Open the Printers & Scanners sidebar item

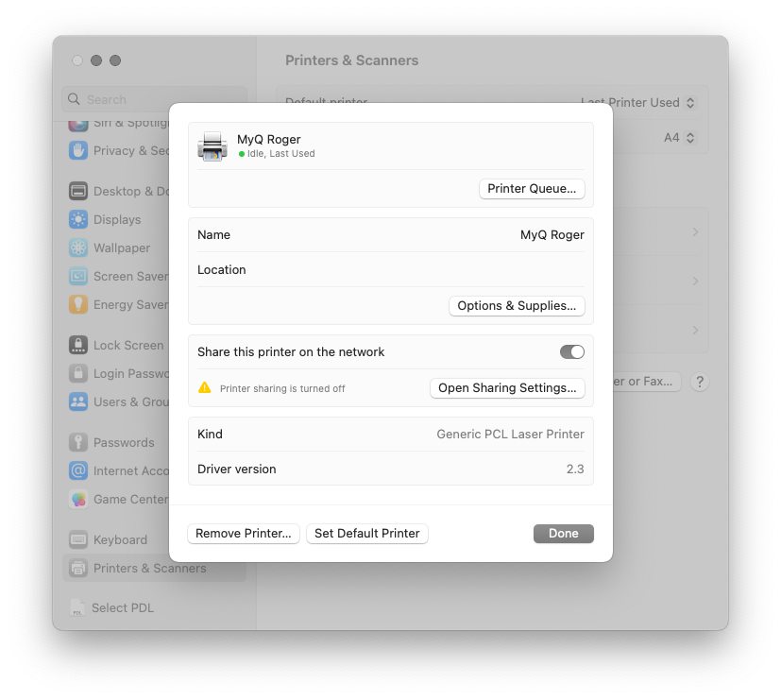(149, 568)
